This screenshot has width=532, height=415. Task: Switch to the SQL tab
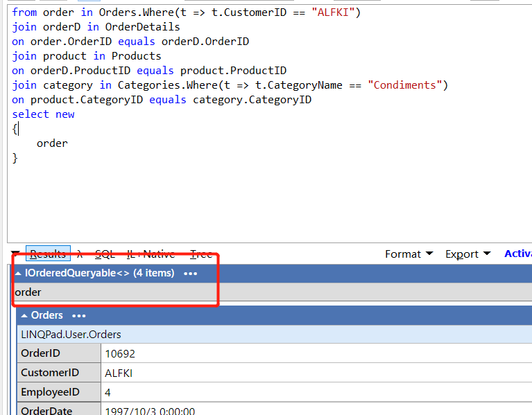pyautogui.click(x=105, y=254)
